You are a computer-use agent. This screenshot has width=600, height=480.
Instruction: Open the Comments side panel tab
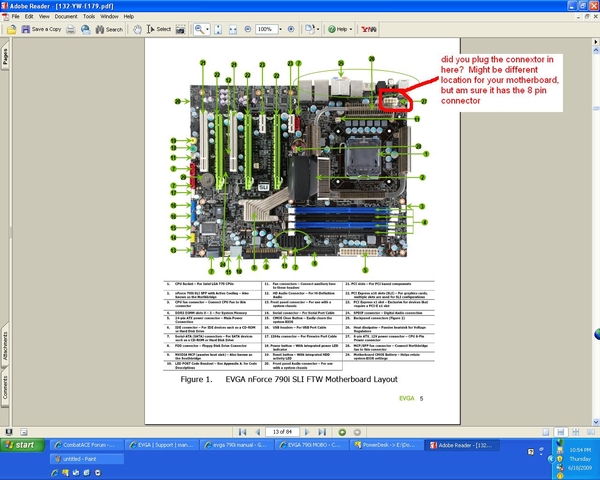tap(5, 387)
